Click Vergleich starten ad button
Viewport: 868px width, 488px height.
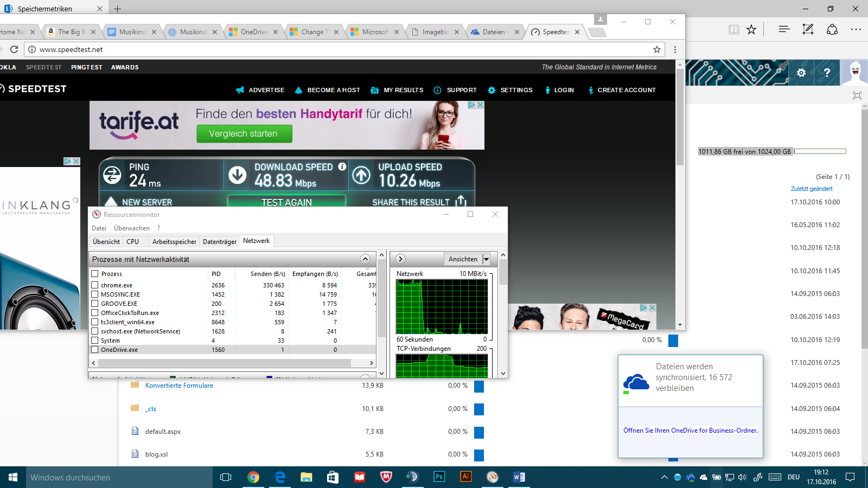(x=244, y=133)
